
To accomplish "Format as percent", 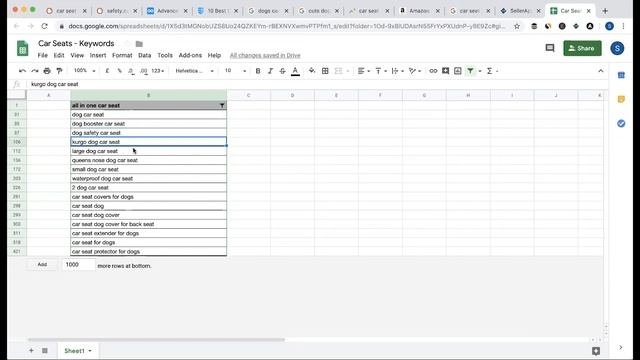I will pos(119,71).
